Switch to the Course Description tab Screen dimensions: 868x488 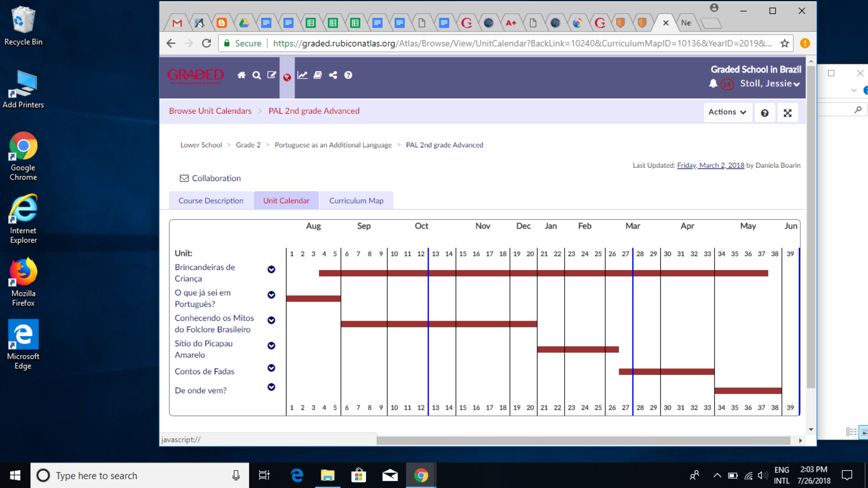click(211, 201)
